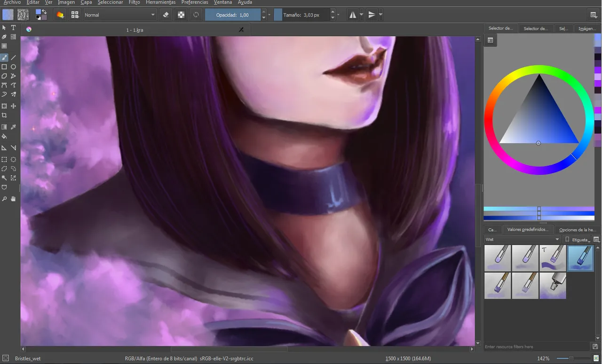The height and width of the screenshot is (364, 602).
Task: Select the calligraphy tool
Action: [4, 37]
